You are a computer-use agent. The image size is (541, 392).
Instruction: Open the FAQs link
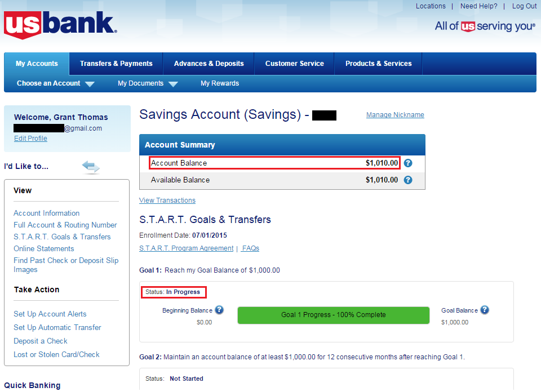click(250, 248)
